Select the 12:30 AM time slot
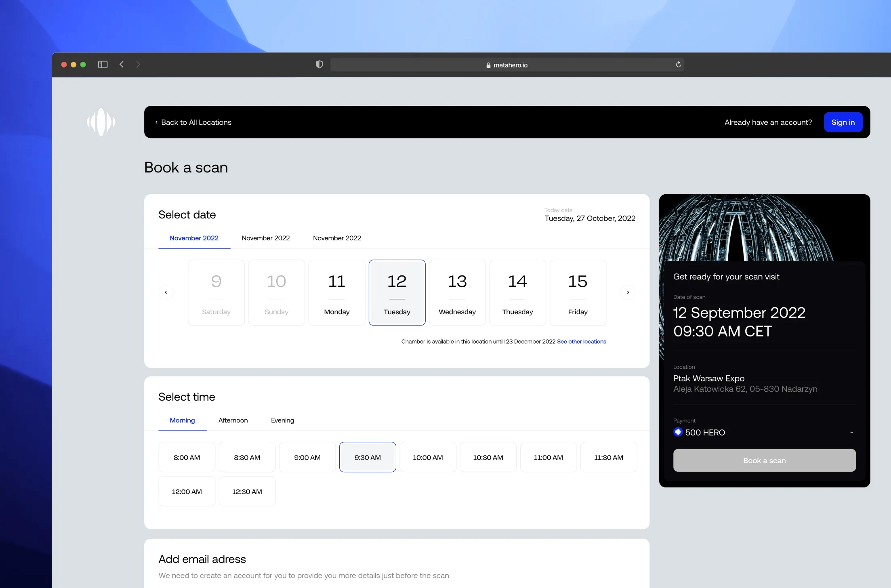 [247, 491]
